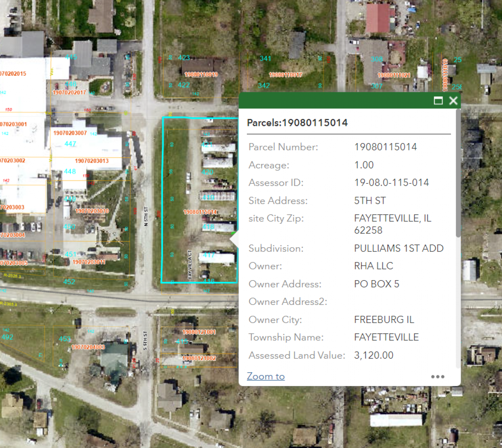Viewport: 502px width, 448px height.
Task: Click parcel label 19070203011
Action: (89, 262)
